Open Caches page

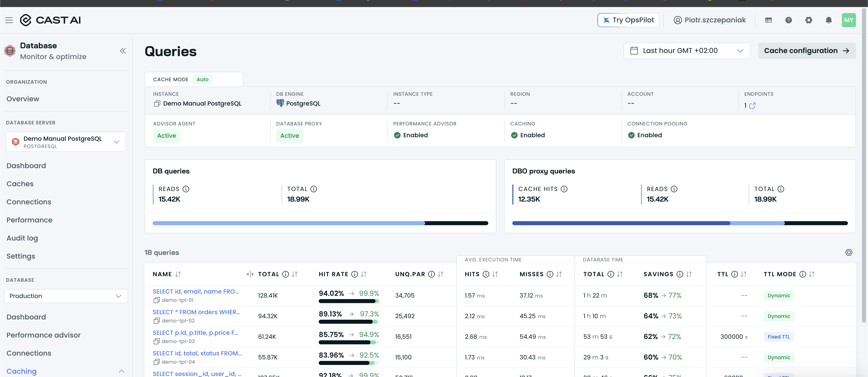tap(20, 184)
